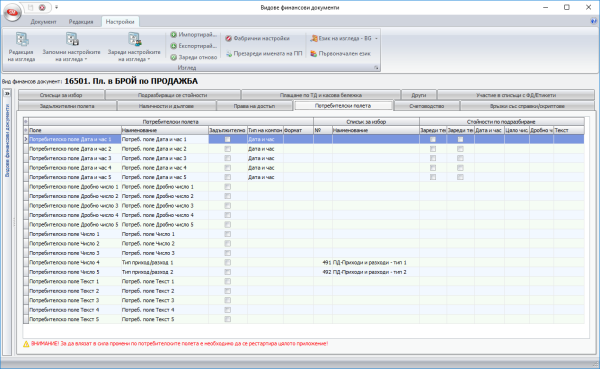Image resolution: width=600 pixels, height=369 pixels.
Task: Open the Изглед group dialog launcher
Action: pyautogui.click(x=376, y=68)
